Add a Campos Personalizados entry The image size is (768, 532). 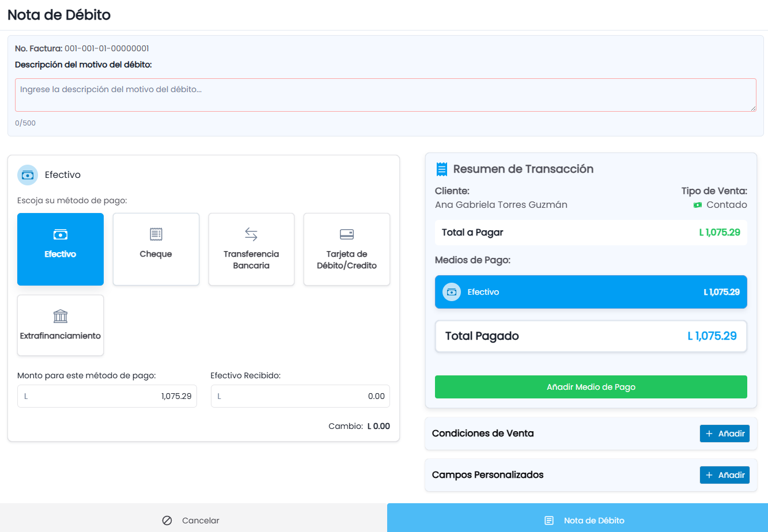(725, 475)
